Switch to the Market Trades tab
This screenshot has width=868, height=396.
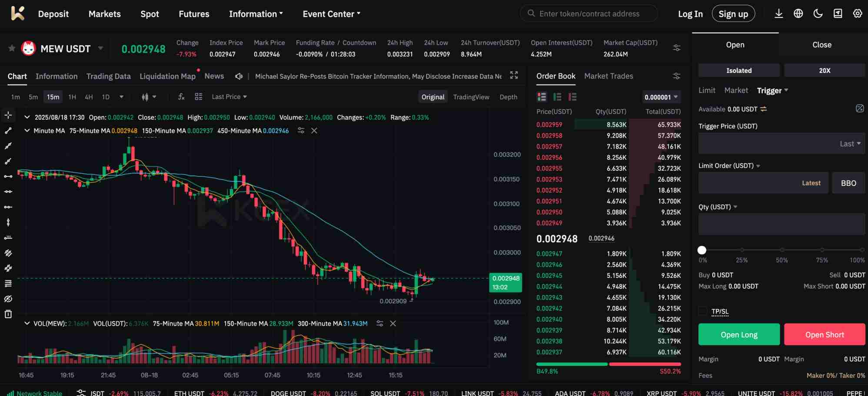609,76
